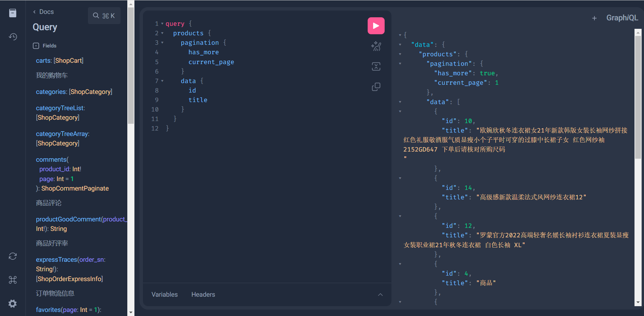The width and height of the screenshot is (644, 316).
Task: Open the carts field documentation
Action: point(44,61)
